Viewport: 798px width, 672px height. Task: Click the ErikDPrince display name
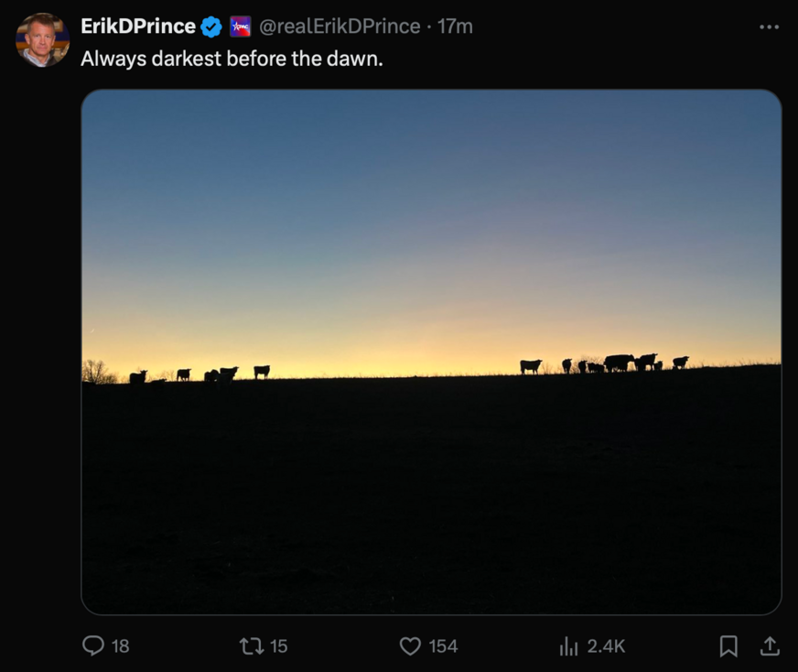tap(137, 27)
